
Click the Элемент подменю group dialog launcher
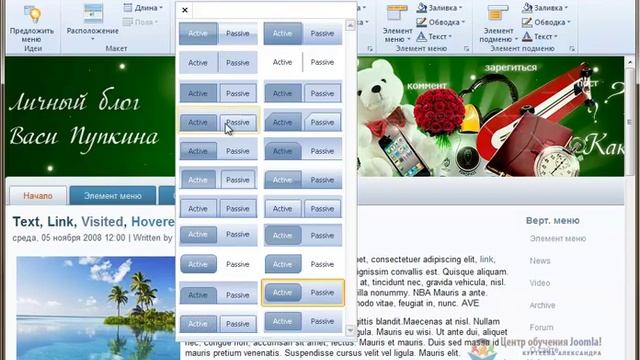572,49
